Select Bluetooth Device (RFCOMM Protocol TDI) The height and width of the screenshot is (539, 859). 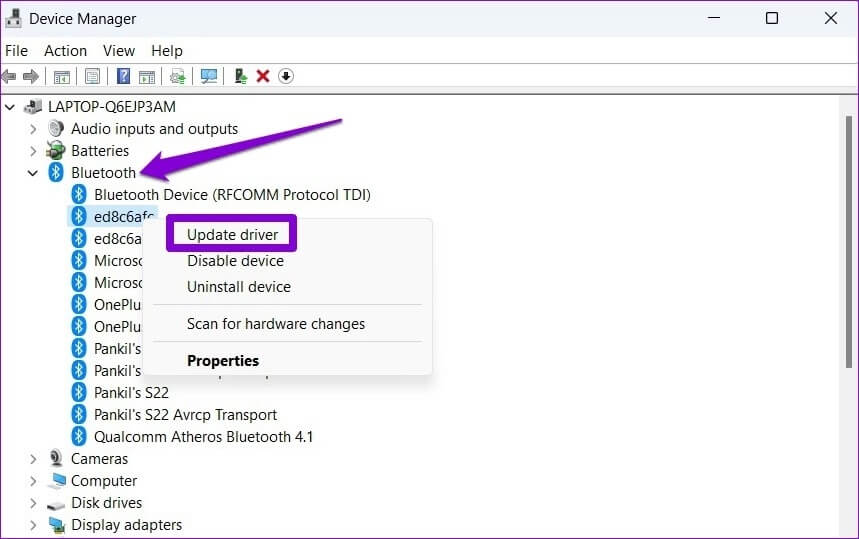click(232, 194)
